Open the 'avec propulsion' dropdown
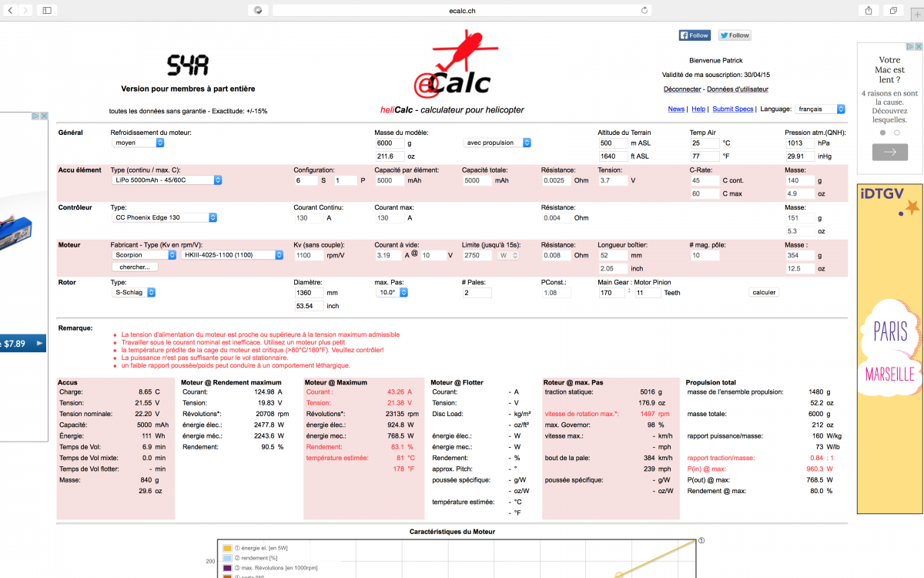 (x=497, y=143)
